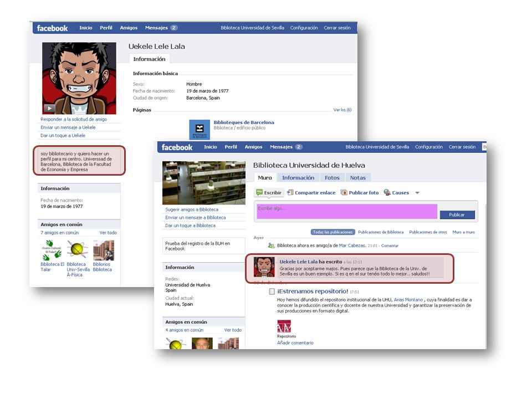
Task: Filter by Publicaciones de Biblioteca
Action: click(381, 232)
